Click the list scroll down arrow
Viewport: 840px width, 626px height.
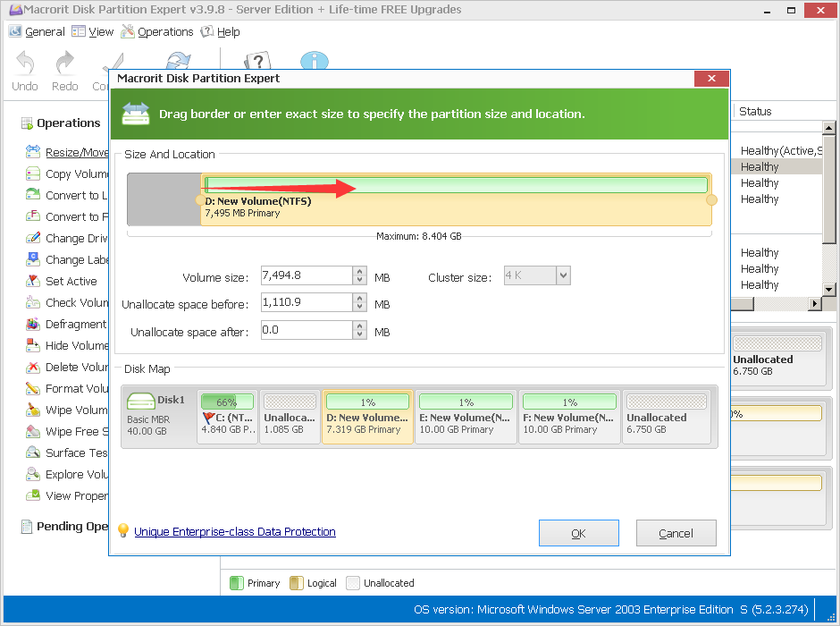[x=828, y=290]
